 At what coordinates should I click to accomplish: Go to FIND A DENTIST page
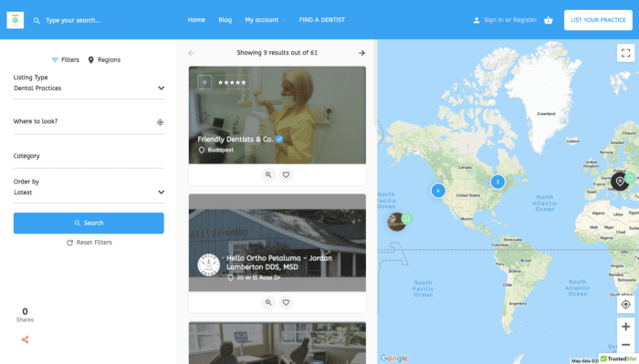click(x=322, y=20)
